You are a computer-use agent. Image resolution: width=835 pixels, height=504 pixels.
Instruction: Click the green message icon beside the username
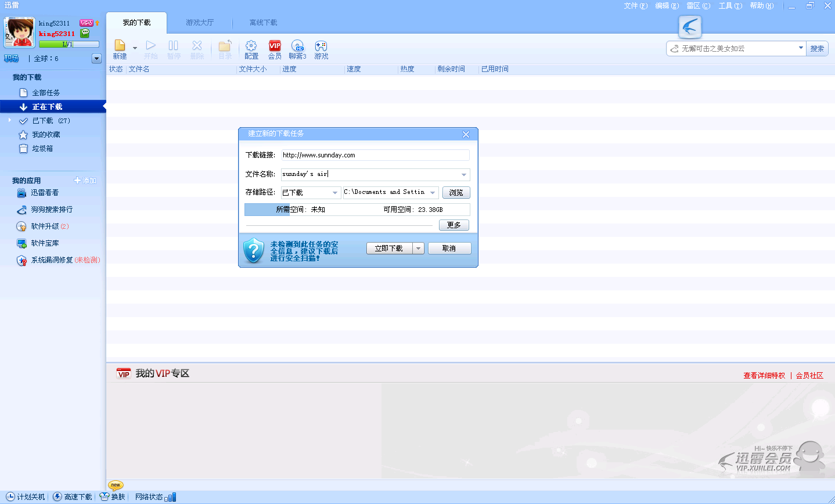tap(85, 34)
